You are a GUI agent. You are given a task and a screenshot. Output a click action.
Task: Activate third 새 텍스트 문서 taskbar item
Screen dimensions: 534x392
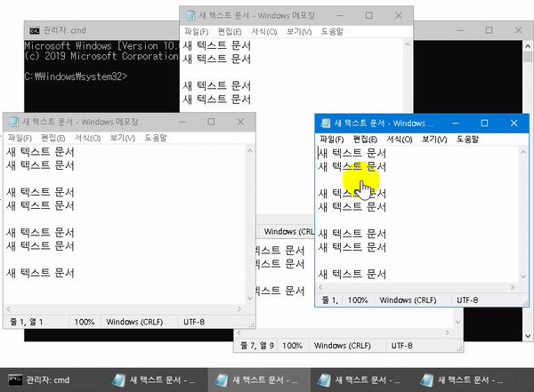360,380
